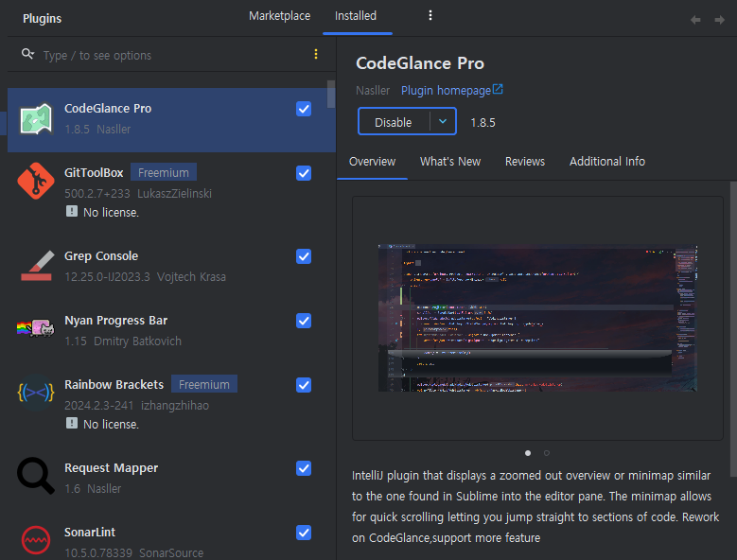The image size is (737, 560).
Task: Click the details panel scrollbar
Action: [x=733, y=329]
